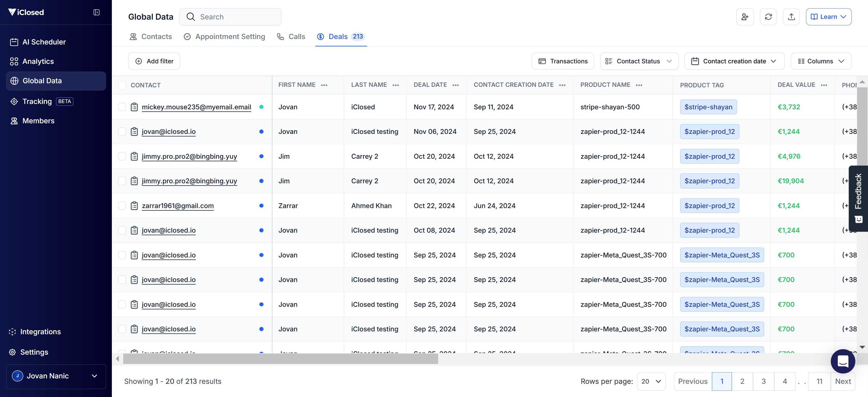Switch to Appointment Setting tab
This screenshot has width=868, height=397.
coord(224,36)
